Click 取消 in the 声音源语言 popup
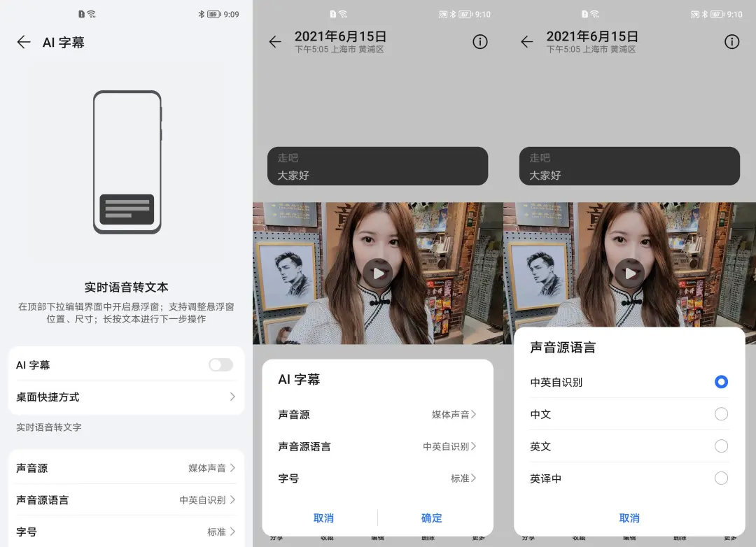This screenshot has width=756, height=547. 629,518
